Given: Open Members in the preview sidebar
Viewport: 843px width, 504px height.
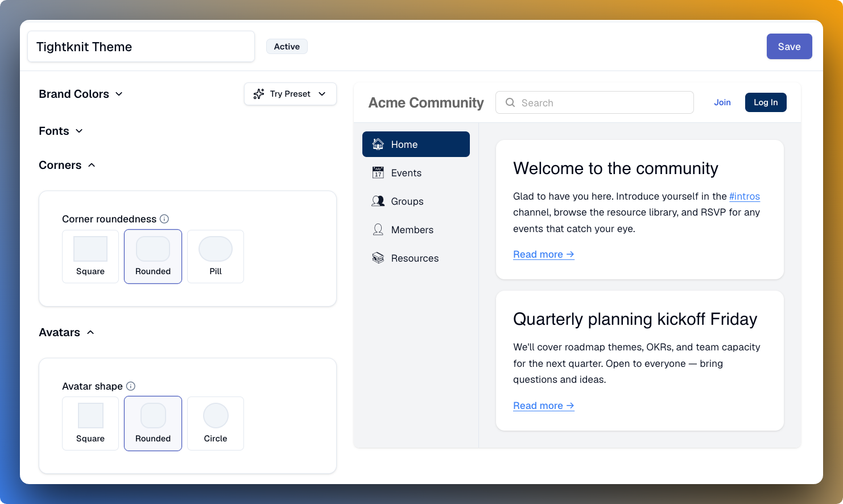Looking at the screenshot, I should [x=416, y=229].
